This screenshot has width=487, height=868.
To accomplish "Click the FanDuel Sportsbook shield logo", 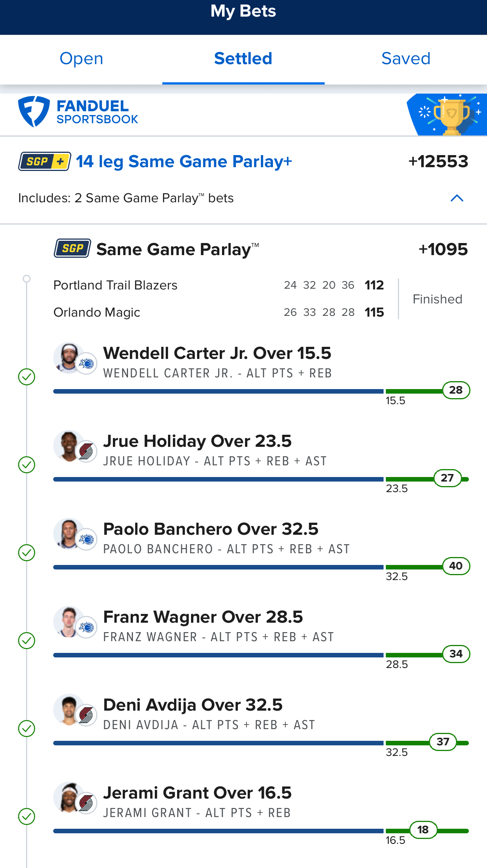I will 34,112.
